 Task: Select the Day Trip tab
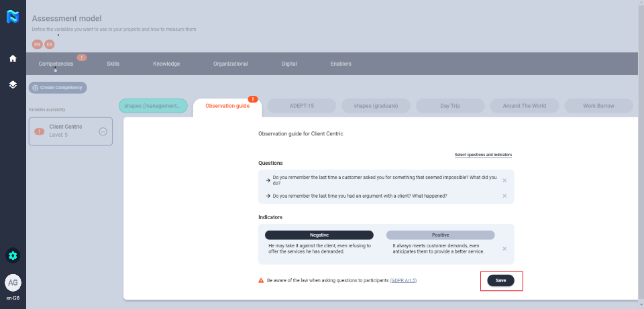click(449, 106)
